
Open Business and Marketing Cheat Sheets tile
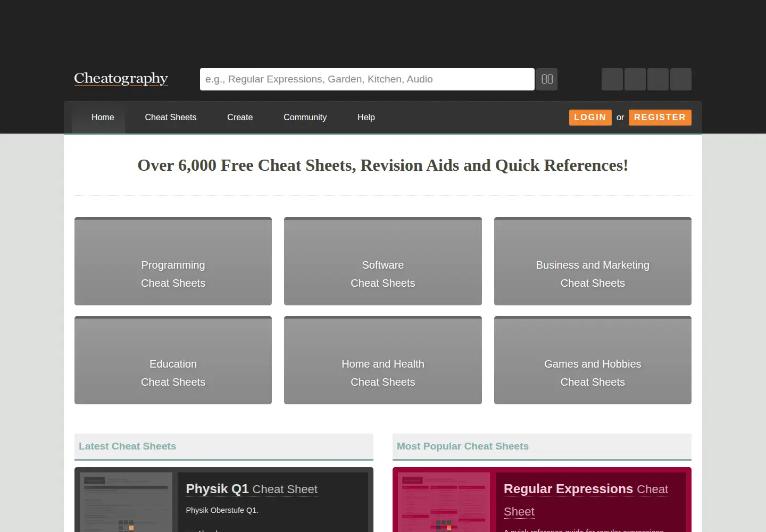pyautogui.click(x=593, y=261)
